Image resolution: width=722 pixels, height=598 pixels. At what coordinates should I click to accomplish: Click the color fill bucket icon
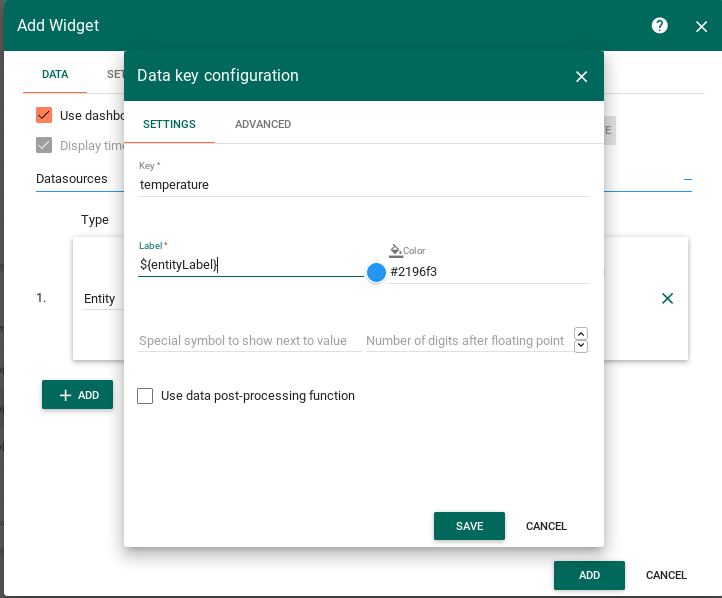[x=396, y=250]
